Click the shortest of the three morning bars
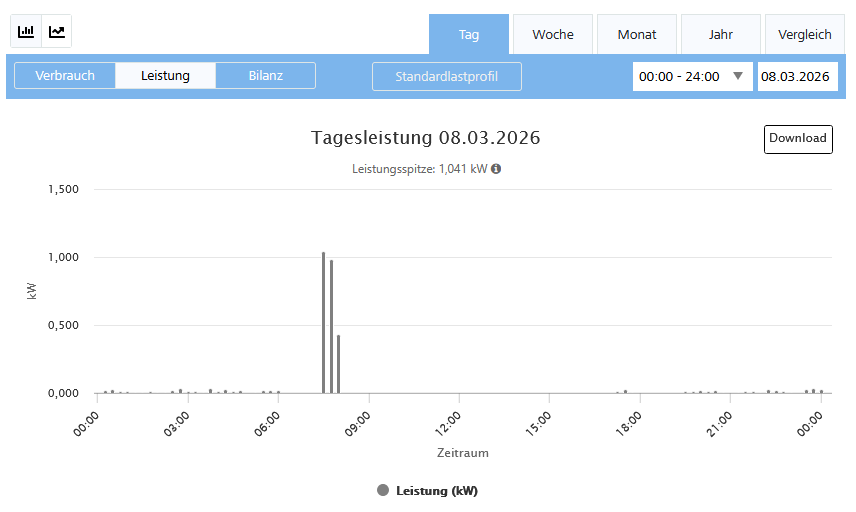The height and width of the screenshot is (512, 856). pyautogui.click(x=339, y=365)
